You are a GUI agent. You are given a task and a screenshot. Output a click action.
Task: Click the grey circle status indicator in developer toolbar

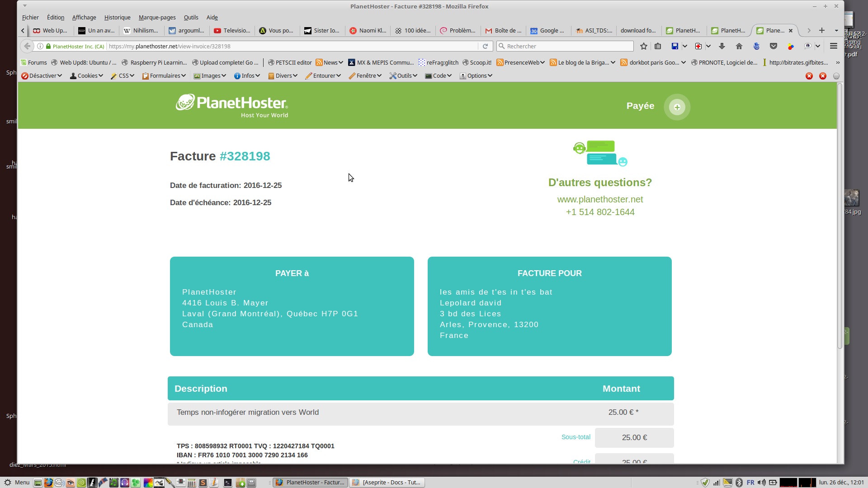pos(836,76)
